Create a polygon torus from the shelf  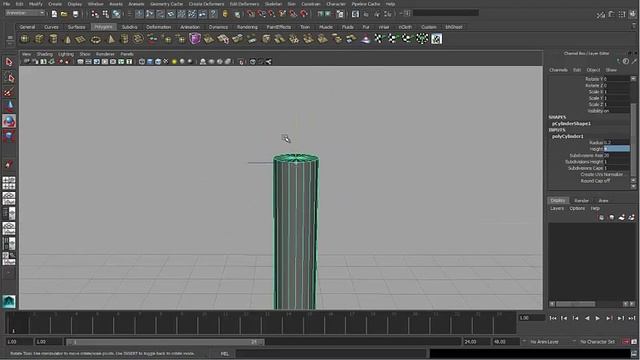coord(96,40)
